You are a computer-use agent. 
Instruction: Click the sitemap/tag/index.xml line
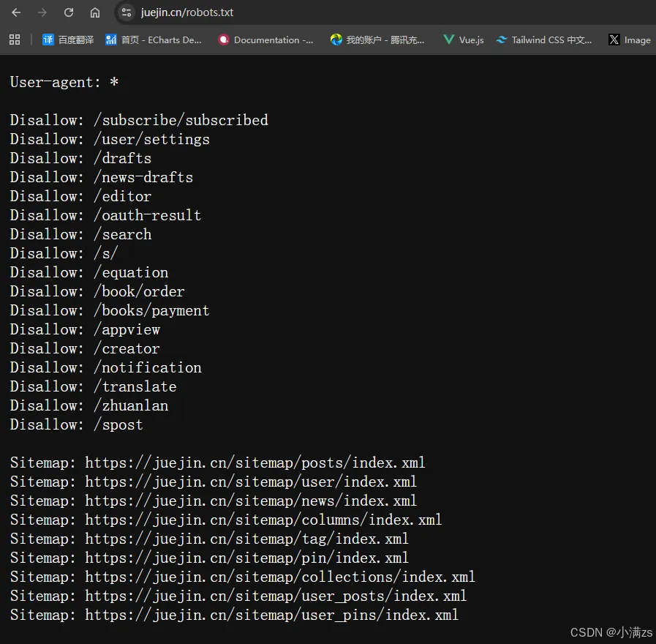click(209, 539)
